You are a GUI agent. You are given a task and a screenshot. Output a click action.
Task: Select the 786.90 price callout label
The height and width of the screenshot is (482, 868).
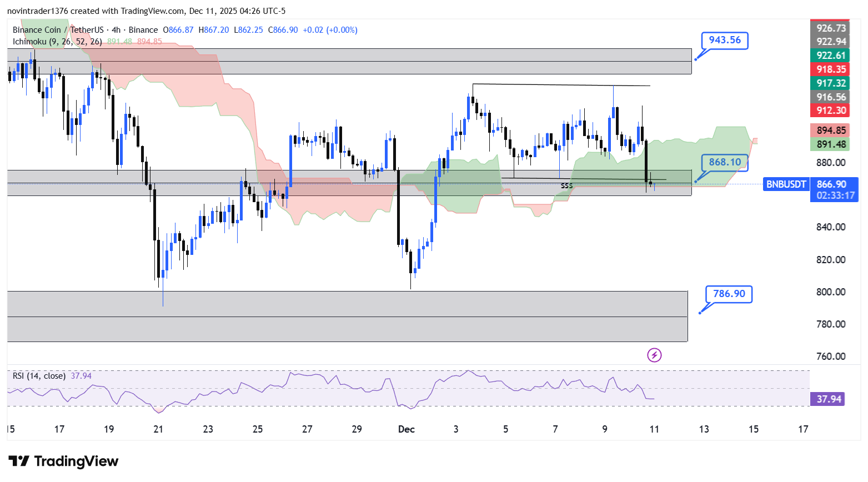click(x=729, y=294)
